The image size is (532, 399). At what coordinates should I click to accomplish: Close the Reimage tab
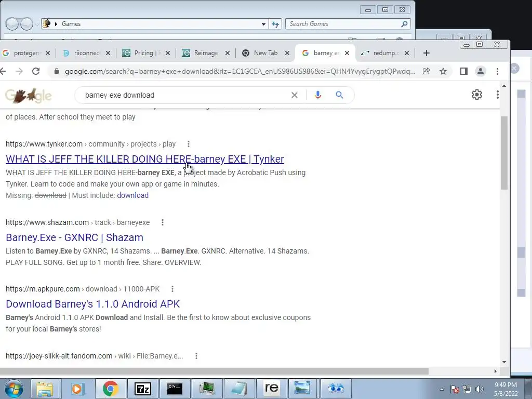(x=228, y=54)
